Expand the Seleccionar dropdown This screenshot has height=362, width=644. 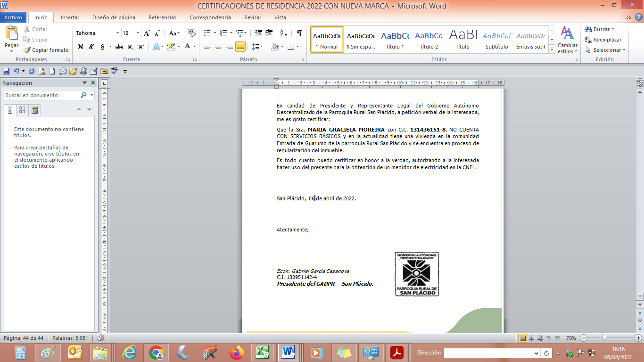pyautogui.click(x=609, y=50)
